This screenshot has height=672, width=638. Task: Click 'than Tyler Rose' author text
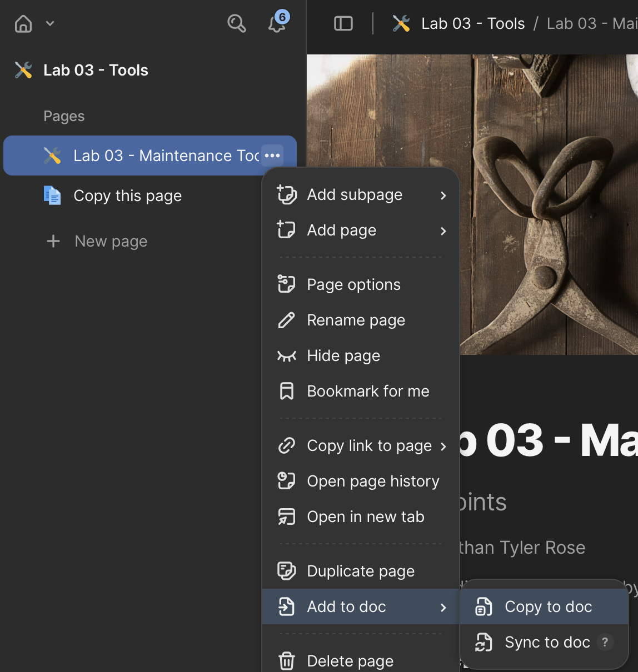pos(522,548)
